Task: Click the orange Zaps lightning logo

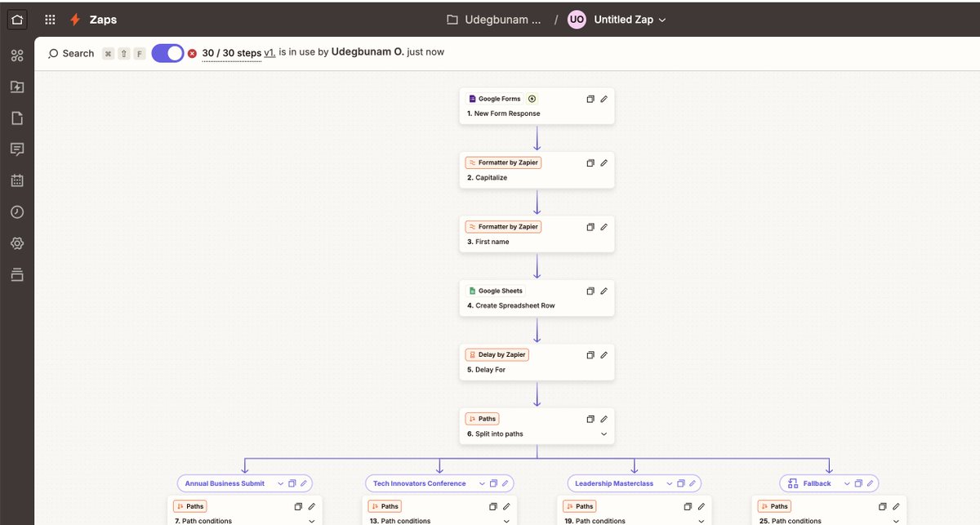Action: 75,20
